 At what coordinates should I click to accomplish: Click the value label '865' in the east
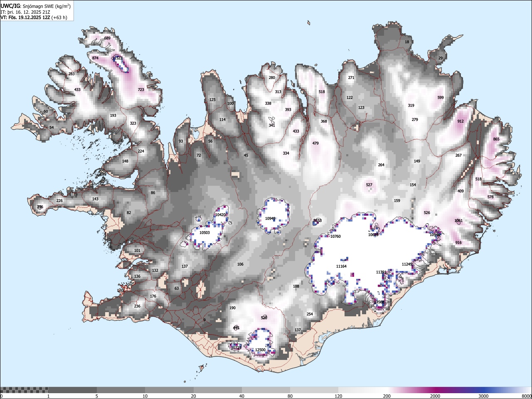coord(496,139)
